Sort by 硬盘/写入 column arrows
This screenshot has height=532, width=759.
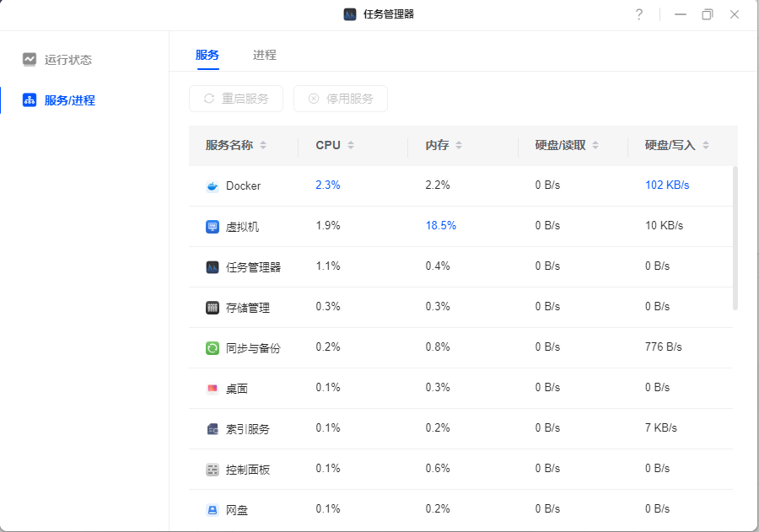tap(705, 145)
